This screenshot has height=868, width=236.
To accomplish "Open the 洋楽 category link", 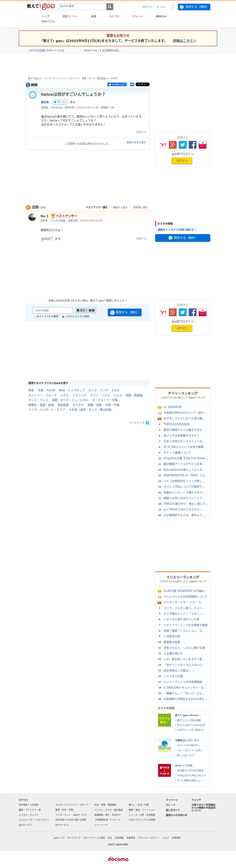I will 40,390.
